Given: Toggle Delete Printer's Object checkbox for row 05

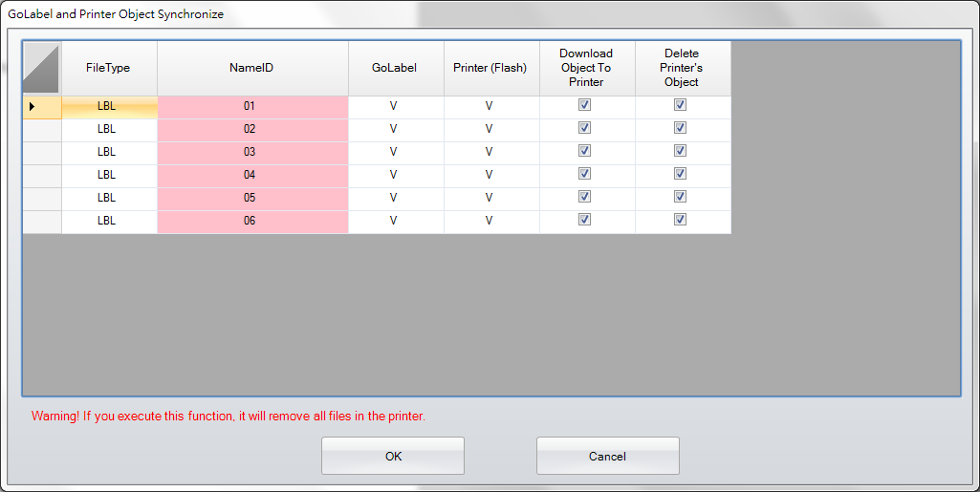Looking at the screenshot, I should click(x=680, y=196).
